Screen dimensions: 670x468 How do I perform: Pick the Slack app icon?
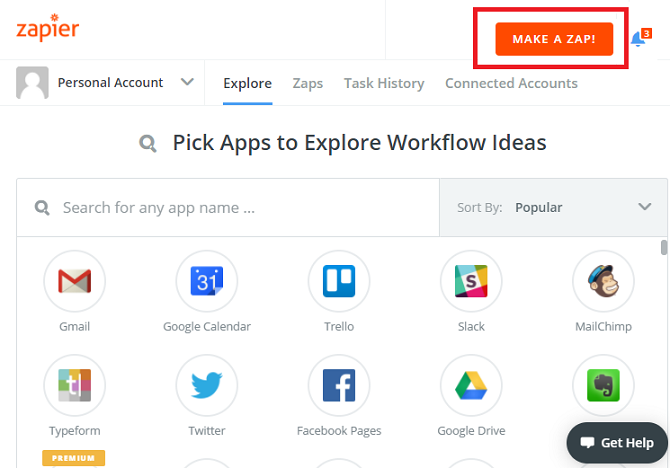pos(471,281)
